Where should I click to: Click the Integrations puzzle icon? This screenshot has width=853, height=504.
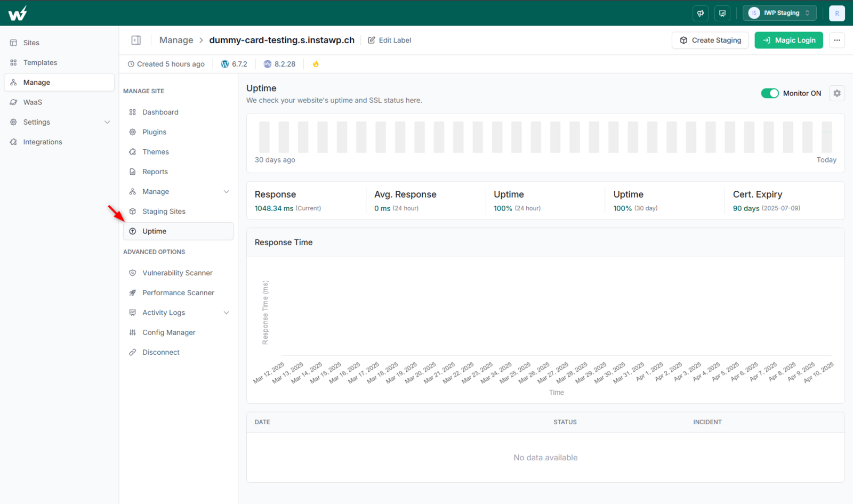click(x=13, y=142)
